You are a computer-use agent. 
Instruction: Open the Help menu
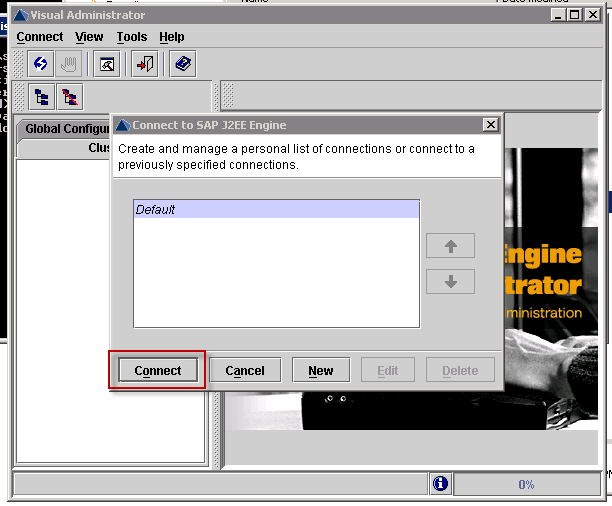pos(172,37)
